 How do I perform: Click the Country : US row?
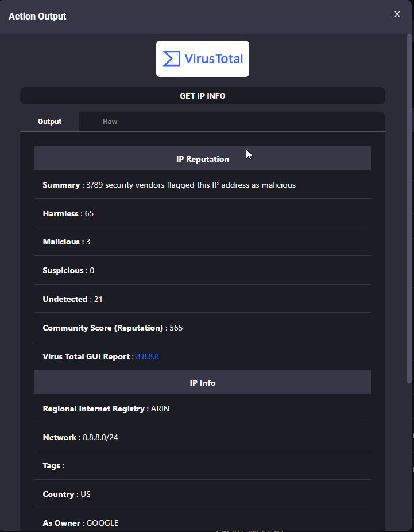[203, 494]
